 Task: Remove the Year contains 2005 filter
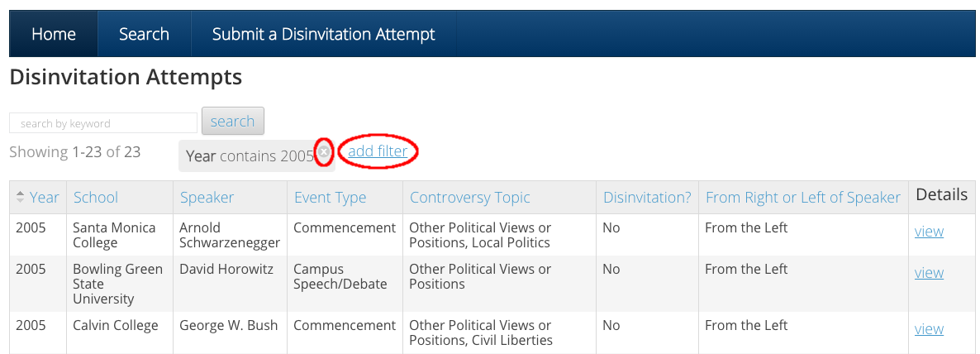[323, 152]
